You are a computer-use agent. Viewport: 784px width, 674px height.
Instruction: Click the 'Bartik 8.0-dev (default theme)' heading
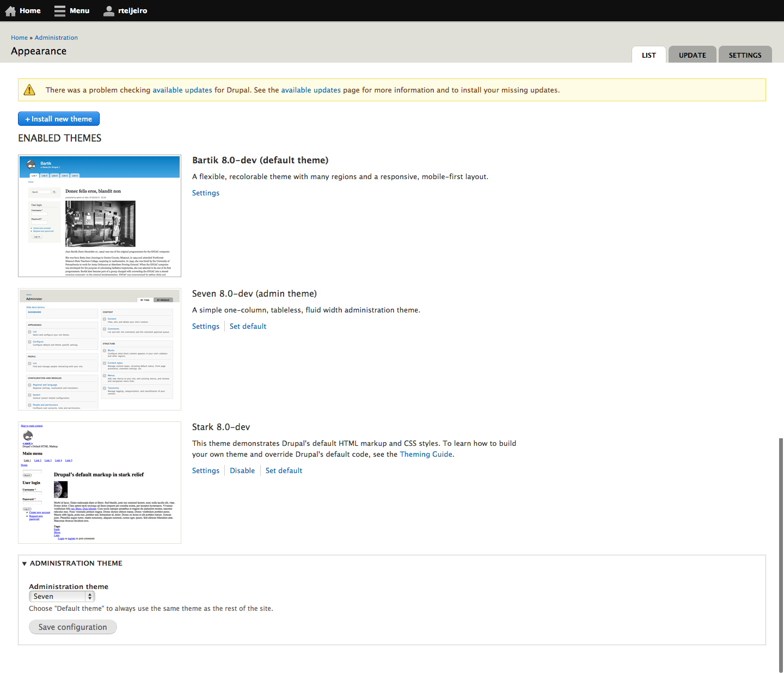tap(260, 160)
